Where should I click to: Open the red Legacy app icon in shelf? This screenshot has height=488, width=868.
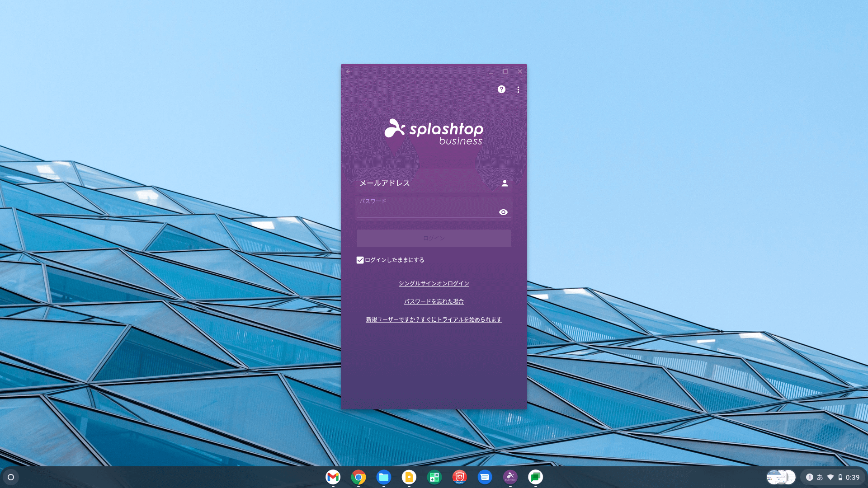coord(460,477)
